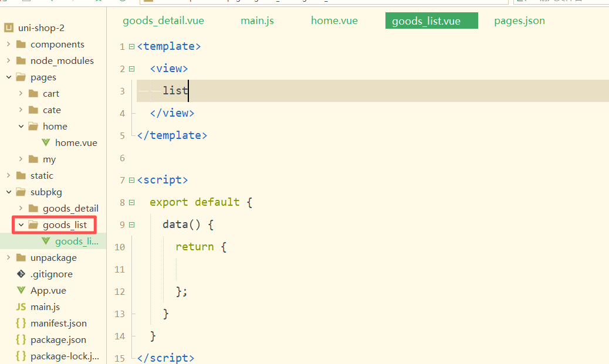This screenshot has height=364, width=609.
Task: Open main.js in the file tree
Action: click(45, 307)
